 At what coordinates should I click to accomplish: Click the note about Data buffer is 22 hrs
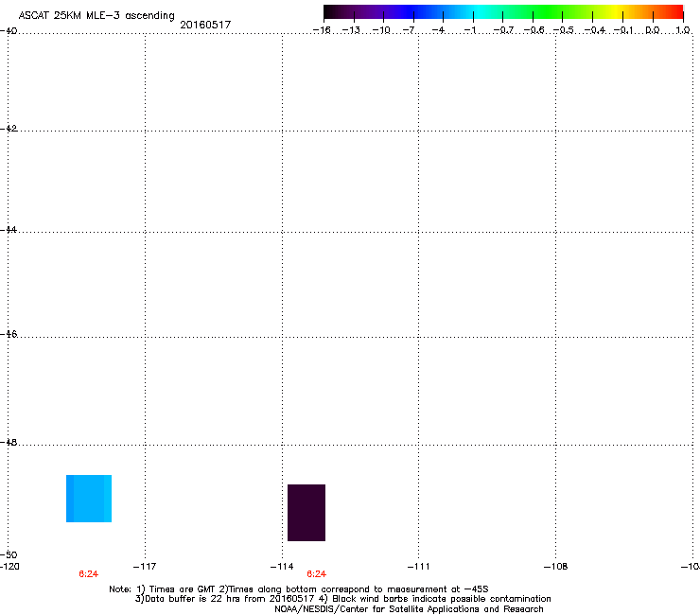342,599
